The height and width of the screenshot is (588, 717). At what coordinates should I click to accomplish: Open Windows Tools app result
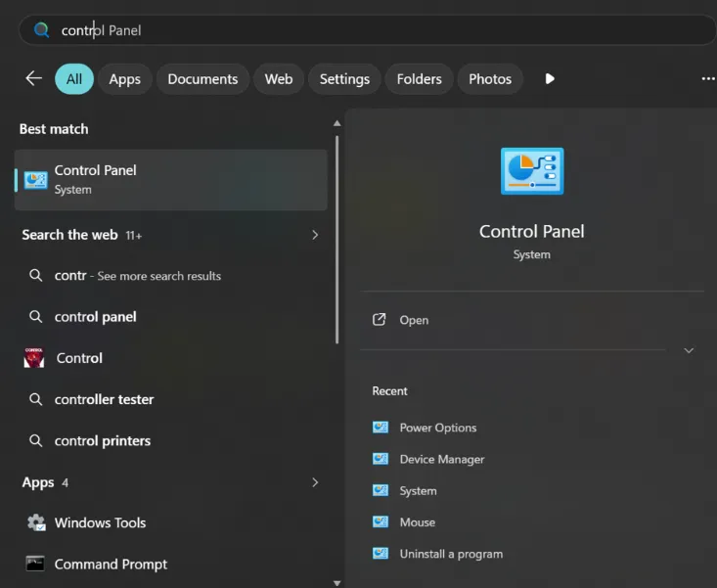click(171, 522)
